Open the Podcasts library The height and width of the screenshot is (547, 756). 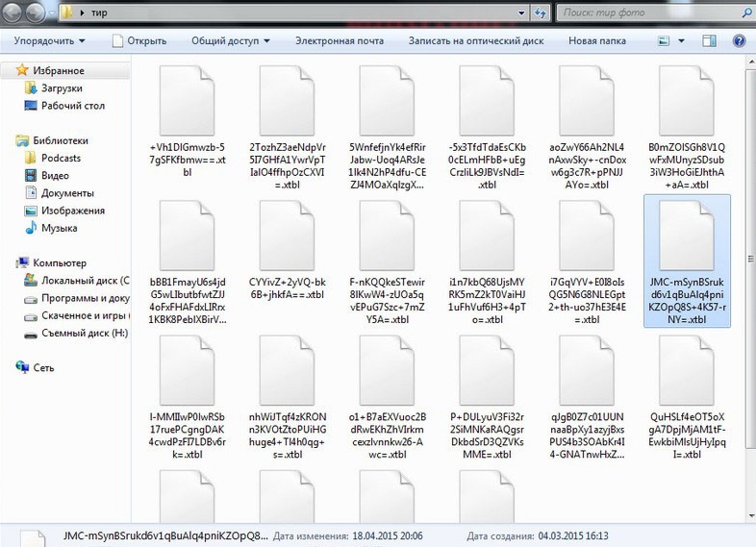tap(61, 158)
